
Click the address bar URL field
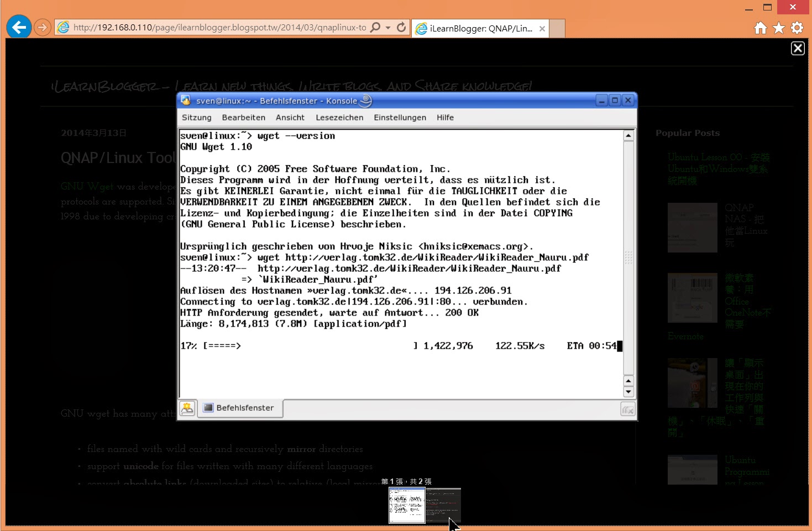tap(219, 27)
